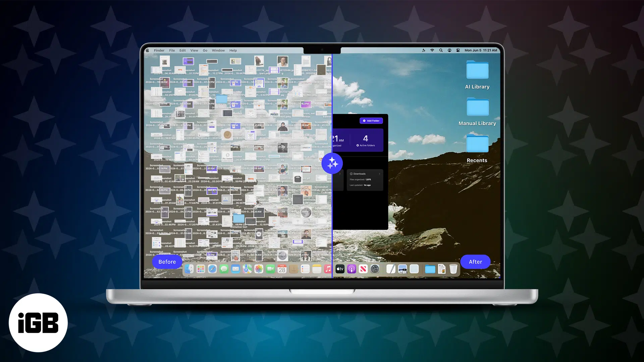644x362 pixels.
Task: Click the Before label button
Action: pos(167,262)
